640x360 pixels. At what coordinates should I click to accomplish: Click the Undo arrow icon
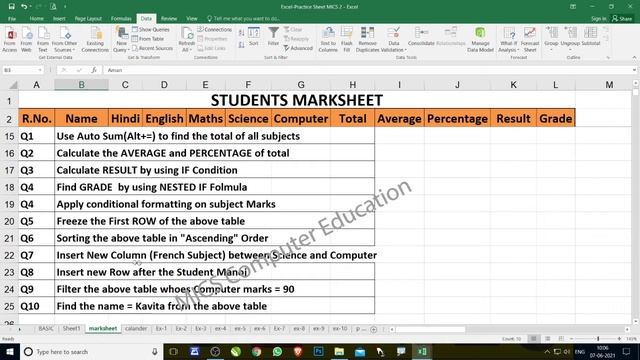[x=24, y=7]
